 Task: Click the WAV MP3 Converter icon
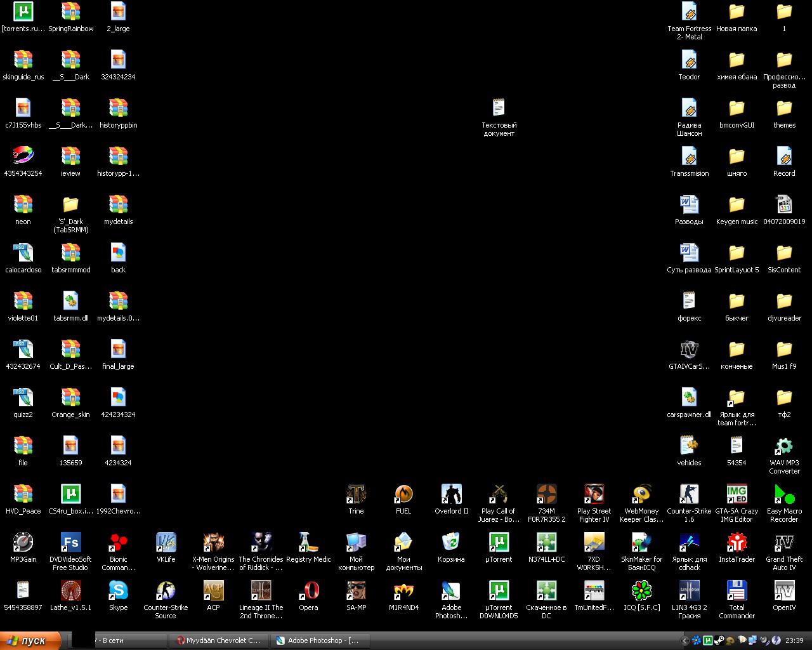point(784,446)
